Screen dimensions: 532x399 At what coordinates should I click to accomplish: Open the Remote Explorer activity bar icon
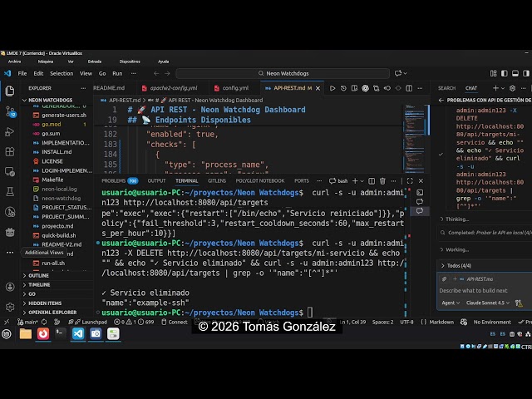pyautogui.click(x=10, y=172)
